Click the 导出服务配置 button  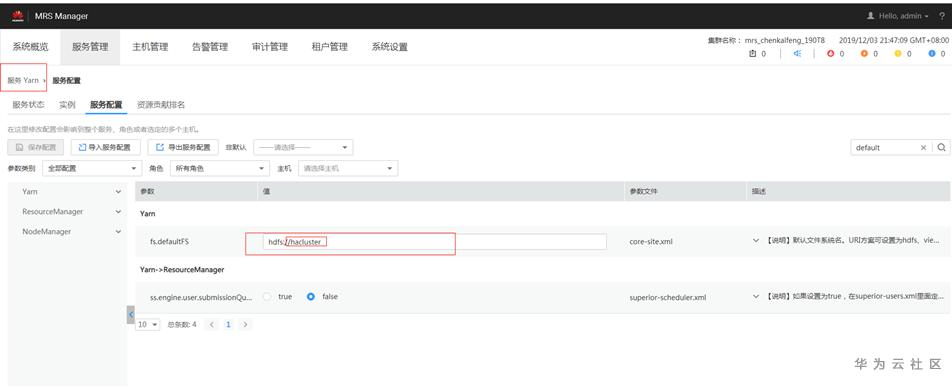pyautogui.click(x=183, y=147)
